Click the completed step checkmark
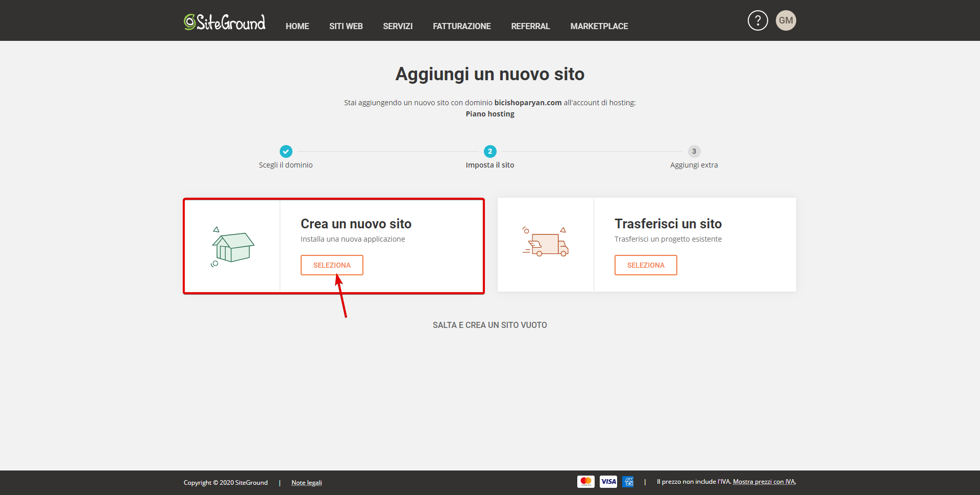Image resolution: width=980 pixels, height=495 pixels. pyautogui.click(x=286, y=151)
